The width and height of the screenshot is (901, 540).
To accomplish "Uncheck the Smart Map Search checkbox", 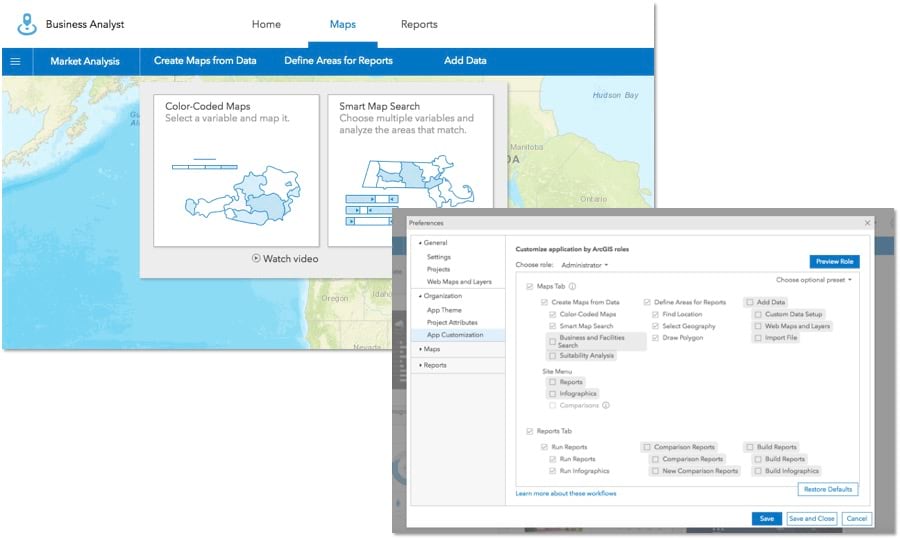I will 552,326.
